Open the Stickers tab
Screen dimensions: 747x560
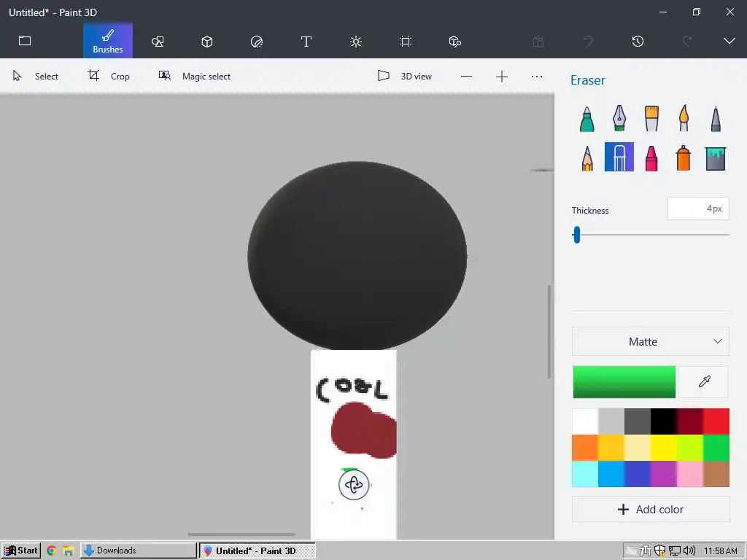pos(257,42)
